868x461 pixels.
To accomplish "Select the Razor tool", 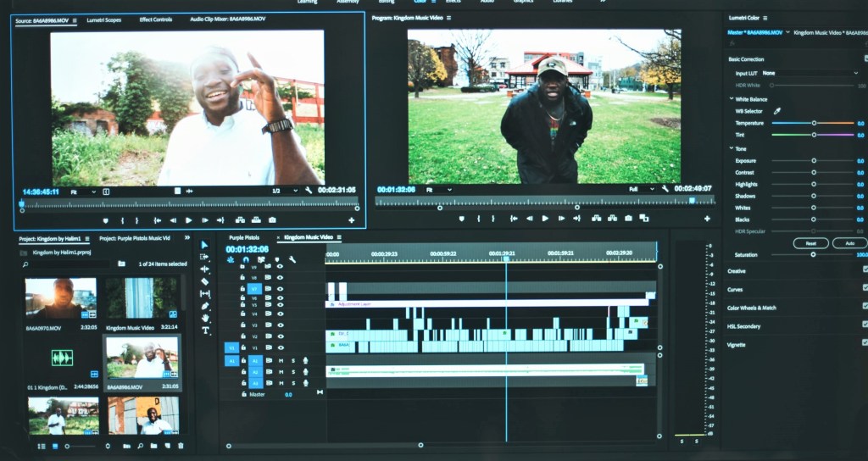I will (x=204, y=281).
